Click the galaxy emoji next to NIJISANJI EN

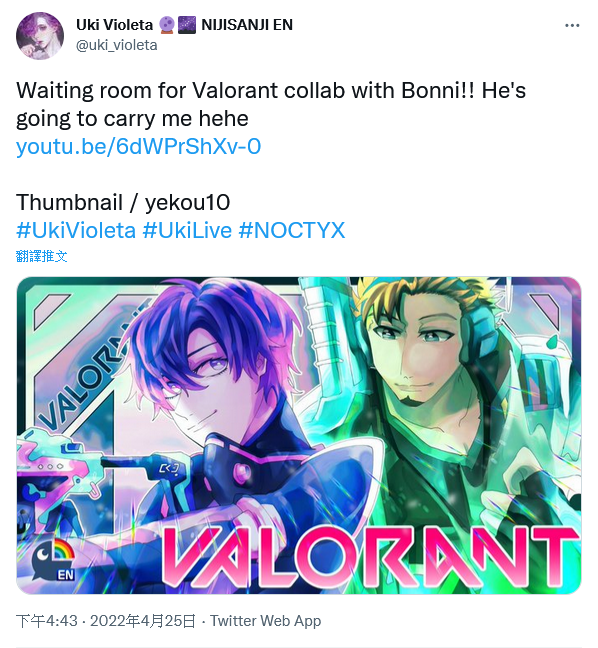pos(187,25)
